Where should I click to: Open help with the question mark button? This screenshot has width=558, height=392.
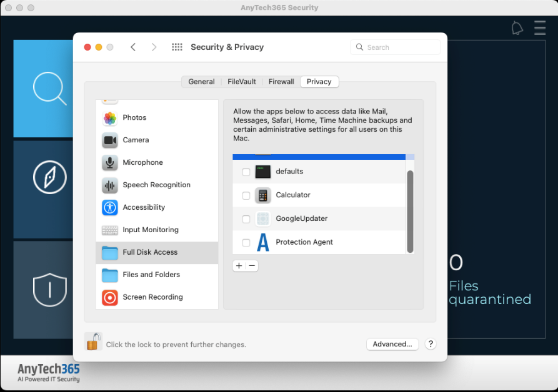click(x=431, y=344)
